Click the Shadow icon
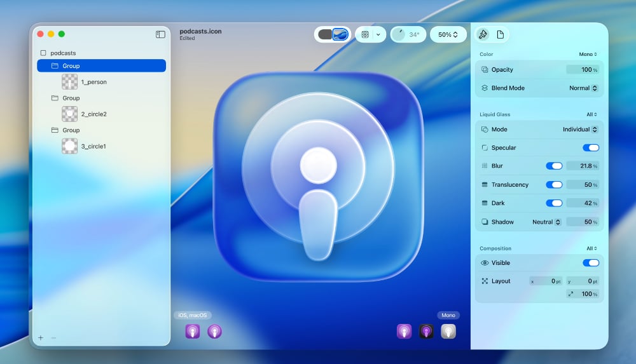Image resolution: width=636 pixels, height=364 pixels. click(484, 222)
